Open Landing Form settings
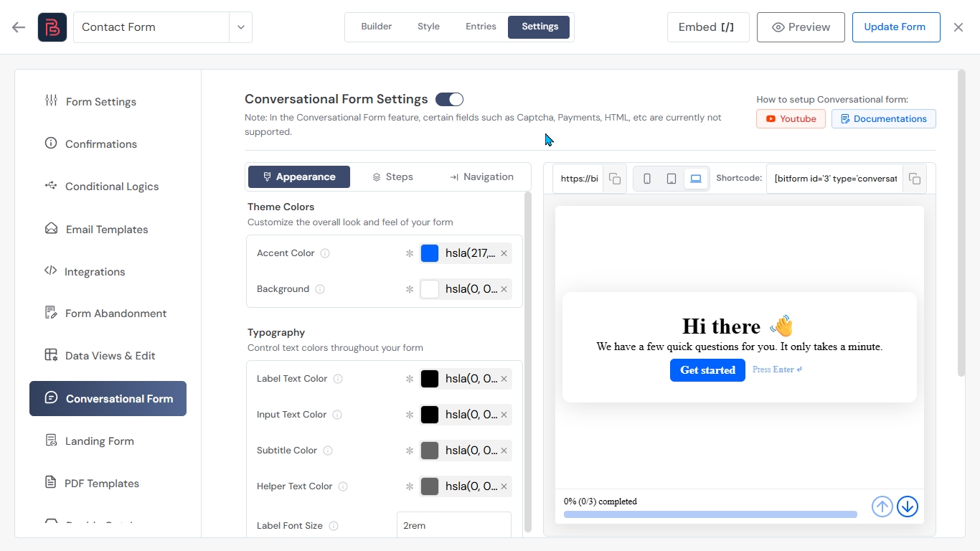This screenshot has width=980, height=551. coord(108,441)
